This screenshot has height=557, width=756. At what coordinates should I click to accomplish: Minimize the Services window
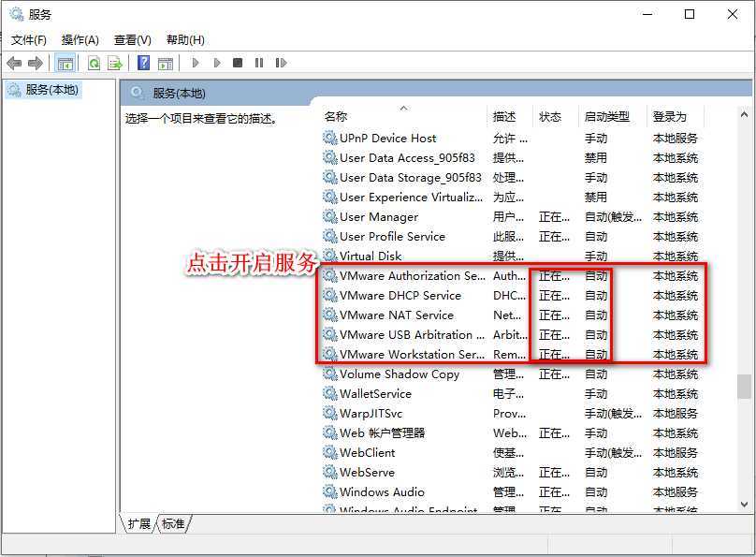[647, 14]
